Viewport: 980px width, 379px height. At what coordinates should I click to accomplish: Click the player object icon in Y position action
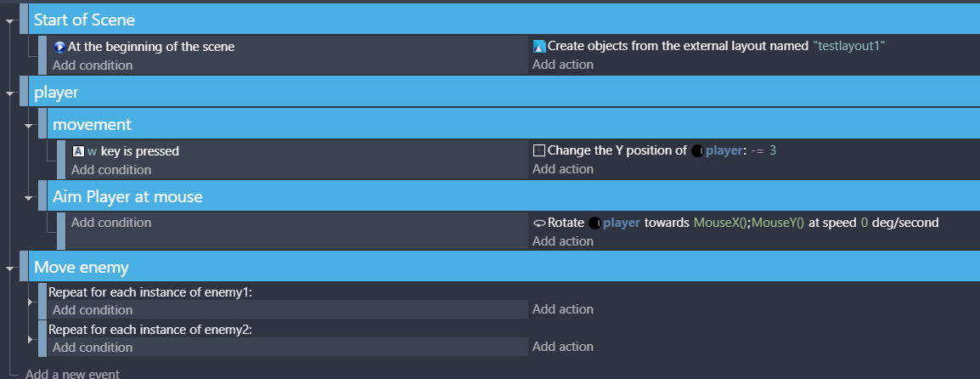coord(696,151)
